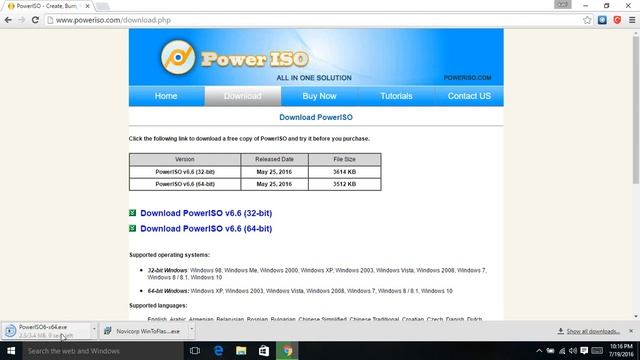Image resolution: width=640 pixels, height=360 pixels.
Task: Open the Novicorp WinToFlash download item
Action: pyautogui.click(x=144, y=331)
